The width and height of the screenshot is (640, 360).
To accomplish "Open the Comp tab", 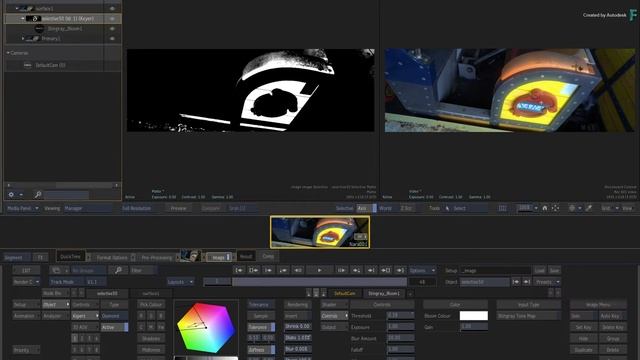I will (x=268, y=256).
